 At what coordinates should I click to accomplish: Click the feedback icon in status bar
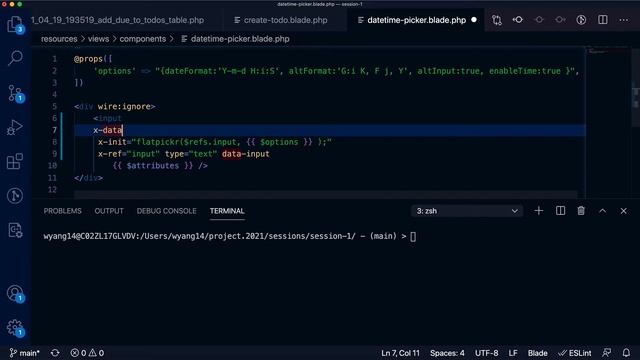pos(607,353)
